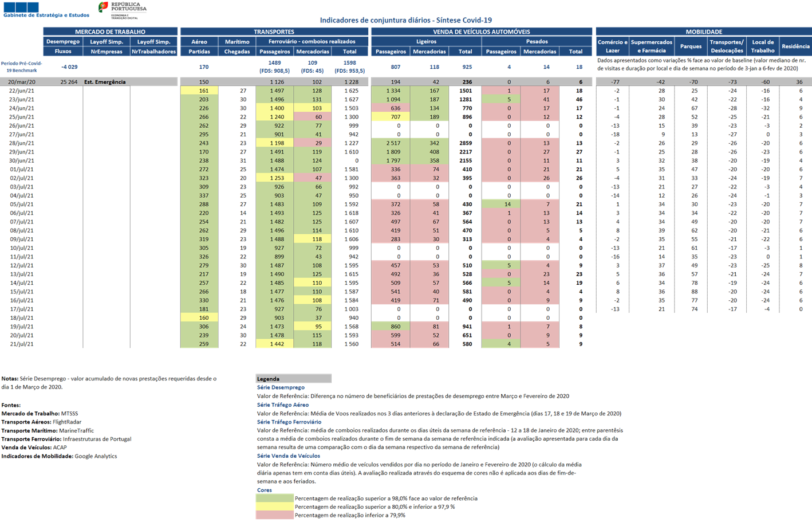Click the green legend color swatch

tap(274, 498)
